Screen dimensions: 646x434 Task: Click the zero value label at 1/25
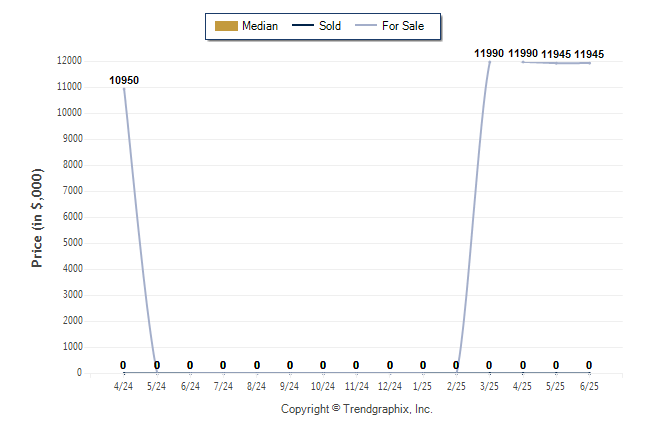click(x=423, y=365)
